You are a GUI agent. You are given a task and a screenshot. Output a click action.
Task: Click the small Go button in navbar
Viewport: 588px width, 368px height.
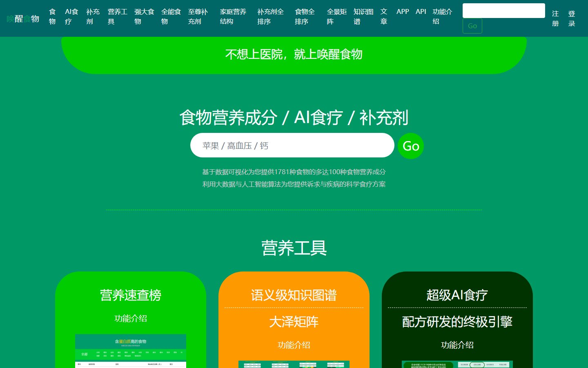[472, 26]
